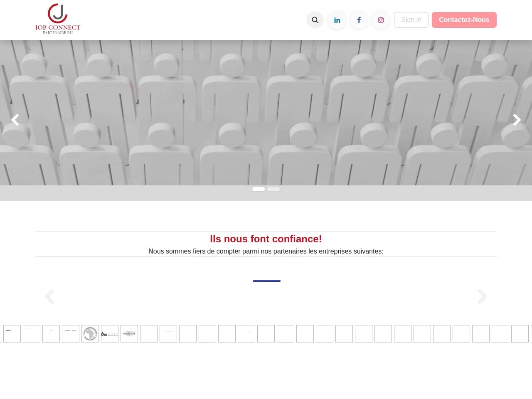The height and width of the screenshot is (399, 532).
Task: Open the Facebook page icon
Action: tap(359, 20)
